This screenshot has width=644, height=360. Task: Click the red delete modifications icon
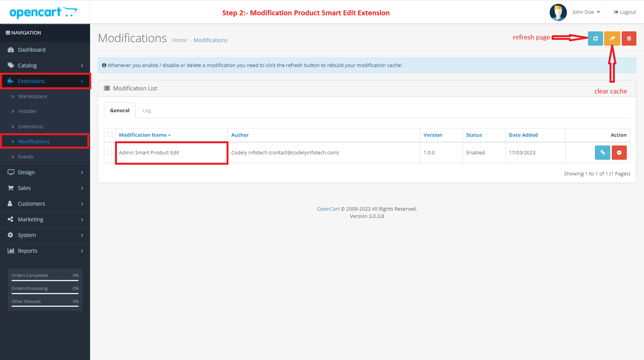(x=629, y=38)
